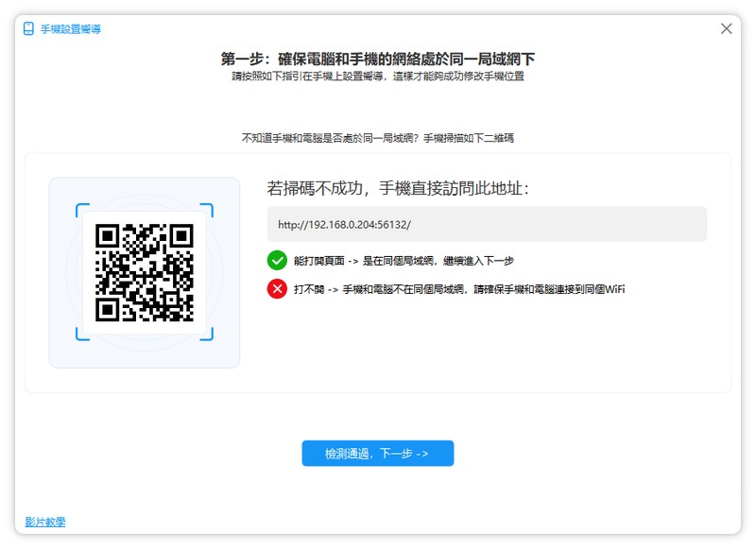
Task: Click 若掃碼不成功 instruction text
Action: point(398,188)
